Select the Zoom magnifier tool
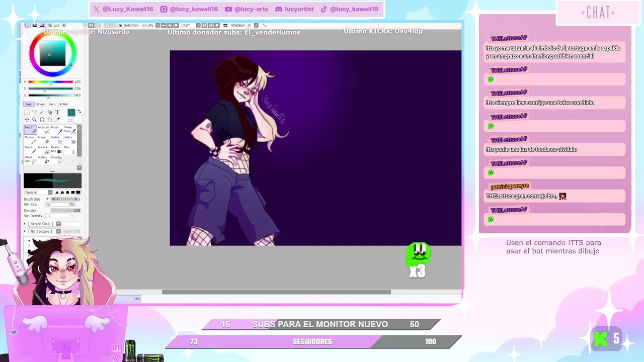644x362 pixels. point(34,120)
